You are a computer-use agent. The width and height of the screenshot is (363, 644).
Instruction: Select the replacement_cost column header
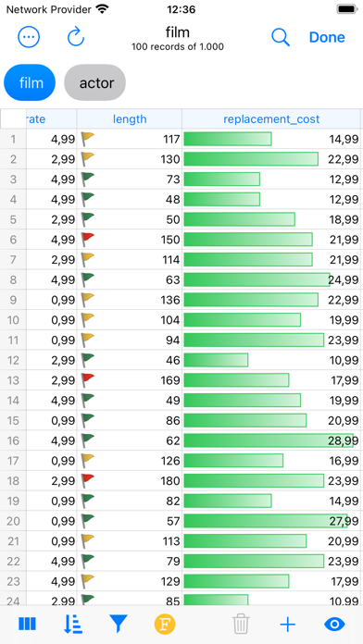pyautogui.click(x=271, y=119)
